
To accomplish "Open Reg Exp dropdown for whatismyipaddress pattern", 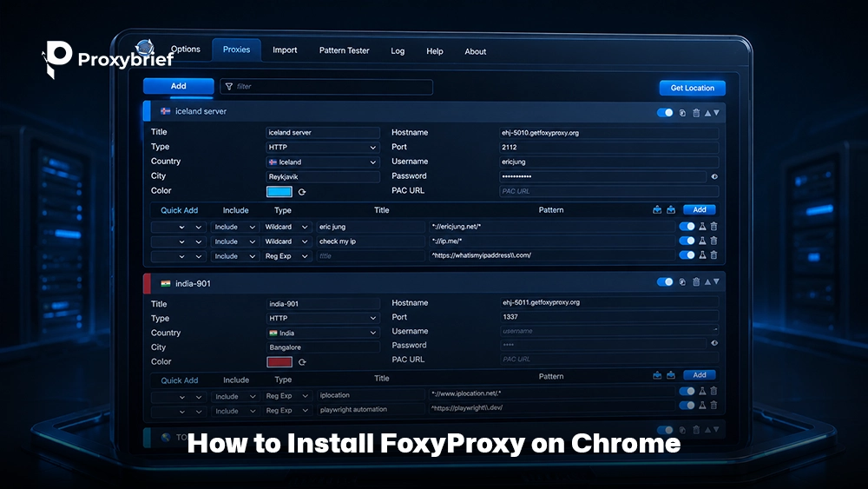I will point(286,256).
